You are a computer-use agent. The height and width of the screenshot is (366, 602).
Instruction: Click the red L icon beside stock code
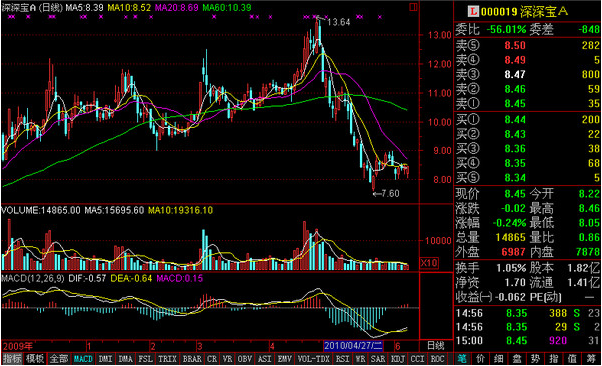coord(473,12)
